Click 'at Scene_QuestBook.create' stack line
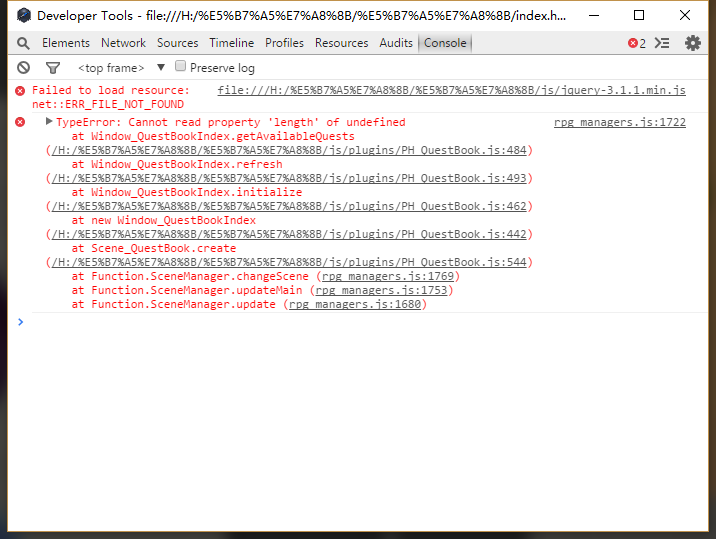Viewport: 716px width, 539px height. tap(154, 248)
